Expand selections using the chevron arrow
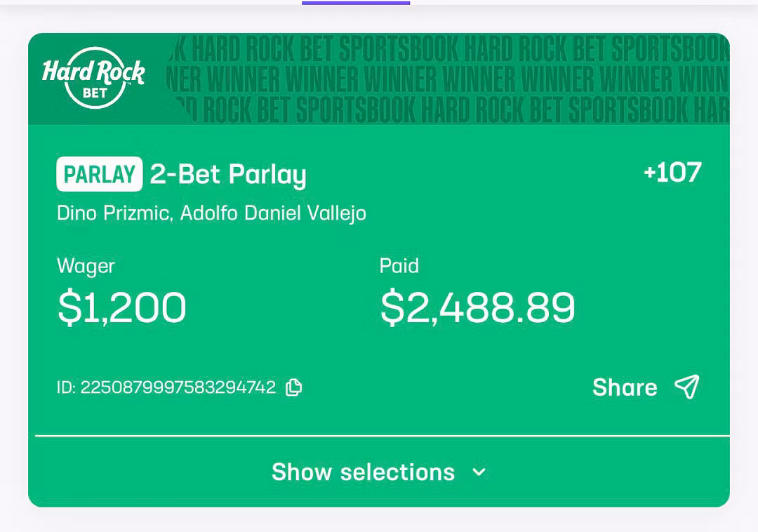 point(479,472)
